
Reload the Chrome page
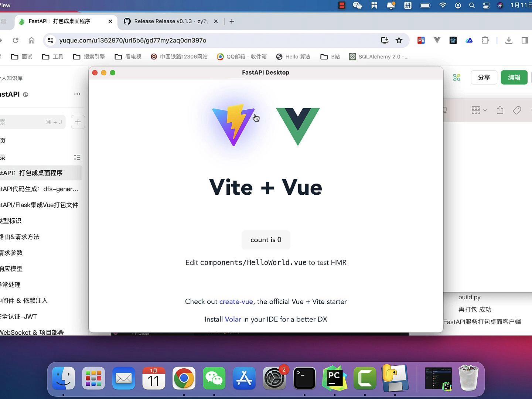click(x=16, y=40)
